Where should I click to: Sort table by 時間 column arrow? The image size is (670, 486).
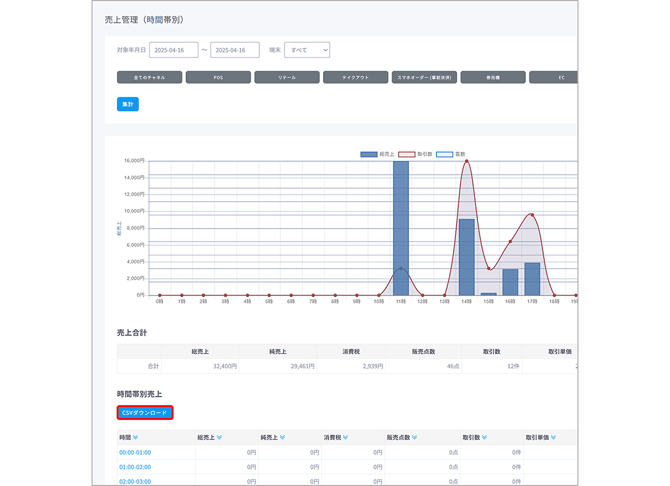click(x=135, y=437)
